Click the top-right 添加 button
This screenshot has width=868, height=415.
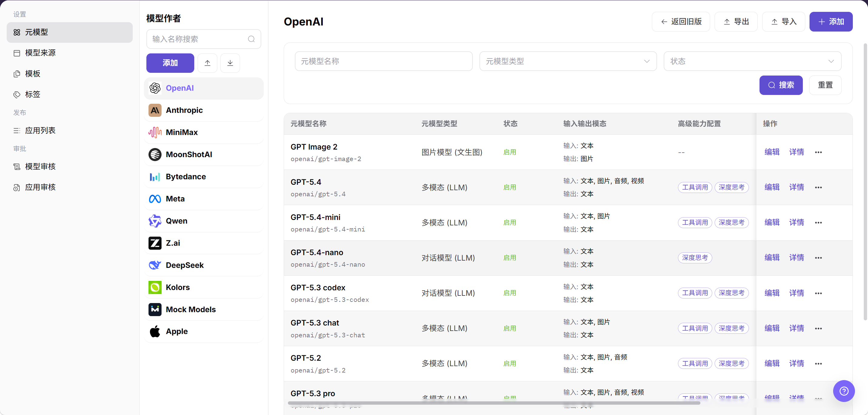[831, 22]
